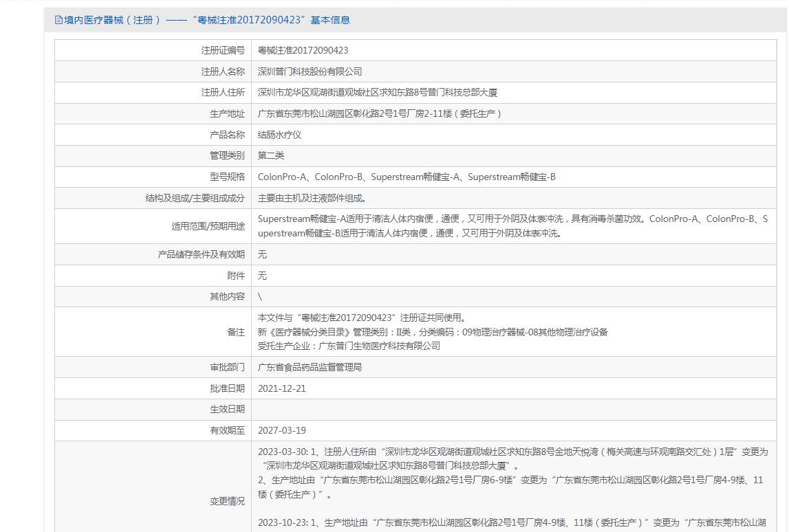This screenshot has height=532, width=789.
Task: Click the registrant name 深圳普门科技股份有限公司
Action: tap(310, 71)
